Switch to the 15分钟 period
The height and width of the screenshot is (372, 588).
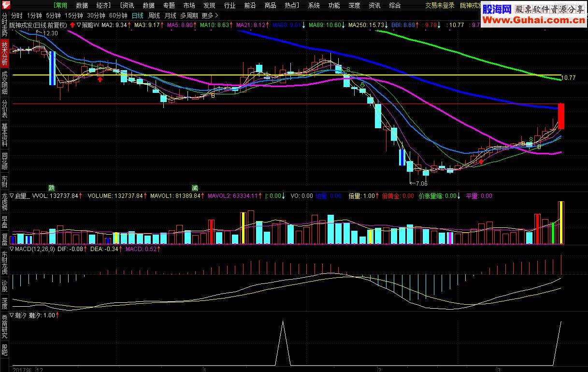tap(74, 15)
